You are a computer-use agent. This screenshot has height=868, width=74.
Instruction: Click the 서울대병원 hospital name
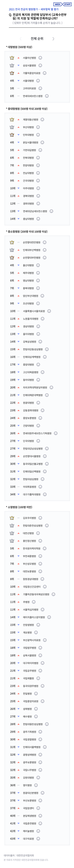[28, 81]
